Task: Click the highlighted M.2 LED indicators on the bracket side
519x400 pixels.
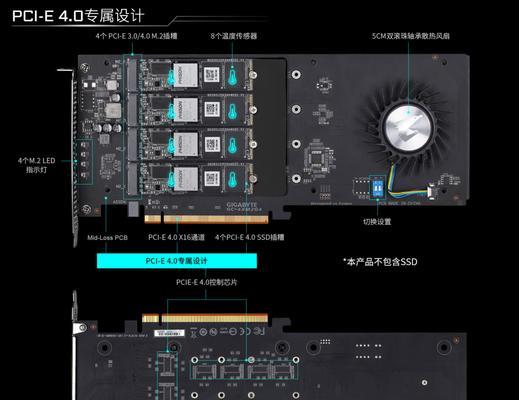Action: click(x=84, y=161)
